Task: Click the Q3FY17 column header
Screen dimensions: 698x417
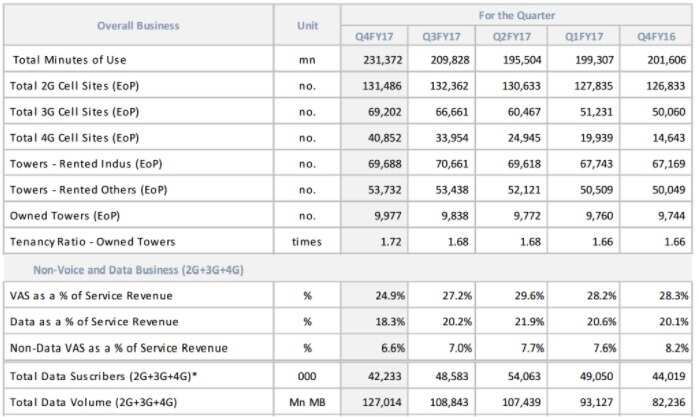Action: 442,37
